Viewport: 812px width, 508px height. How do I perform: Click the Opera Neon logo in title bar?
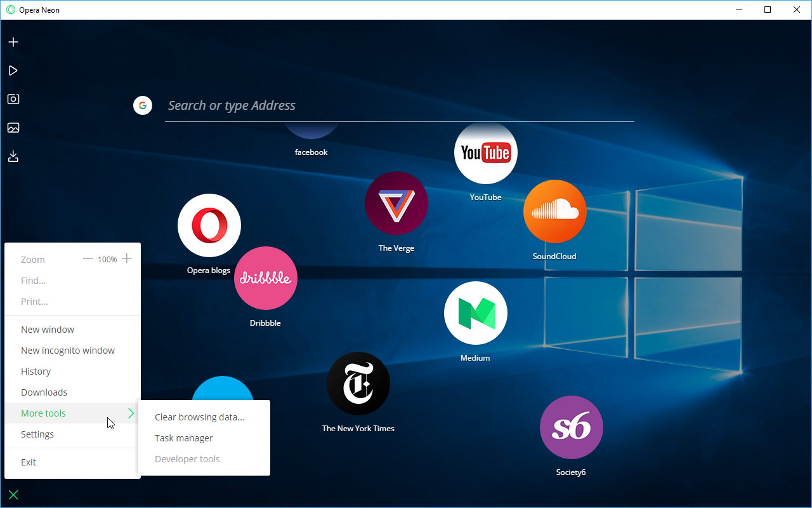coord(11,10)
